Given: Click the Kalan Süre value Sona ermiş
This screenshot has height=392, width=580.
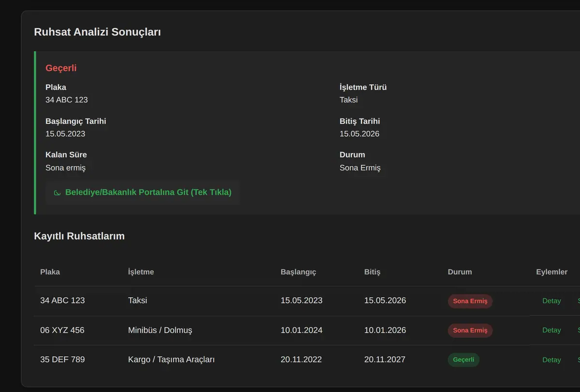Looking at the screenshot, I should pyautogui.click(x=66, y=168).
